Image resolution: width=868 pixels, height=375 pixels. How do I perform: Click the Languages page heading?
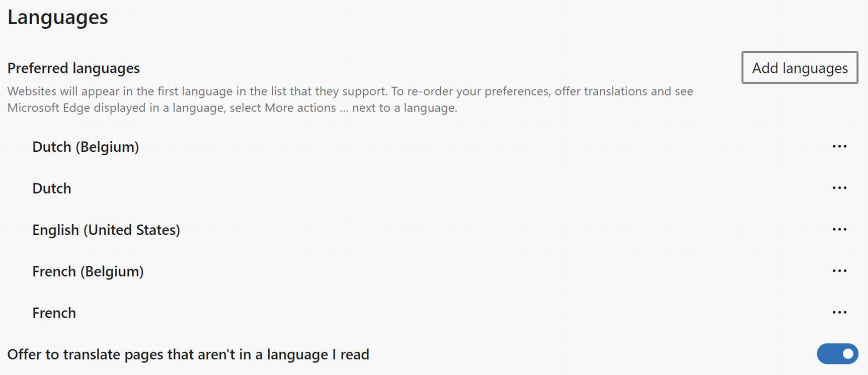pyautogui.click(x=58, y=17)
